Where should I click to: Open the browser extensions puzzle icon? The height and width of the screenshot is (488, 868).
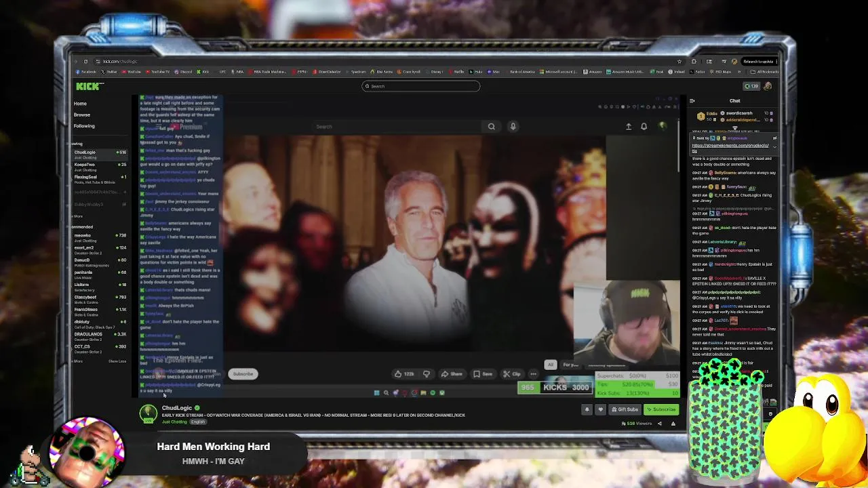tap(694, 62)
